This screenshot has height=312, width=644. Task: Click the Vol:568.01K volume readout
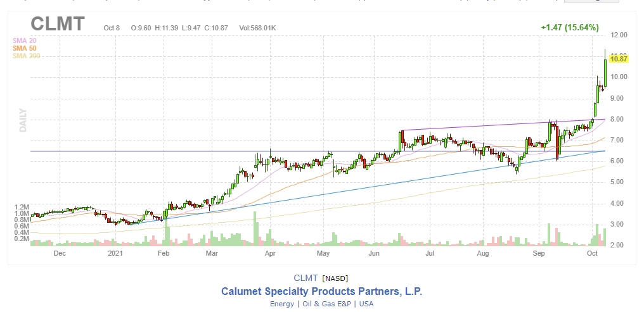coord(257,28)
